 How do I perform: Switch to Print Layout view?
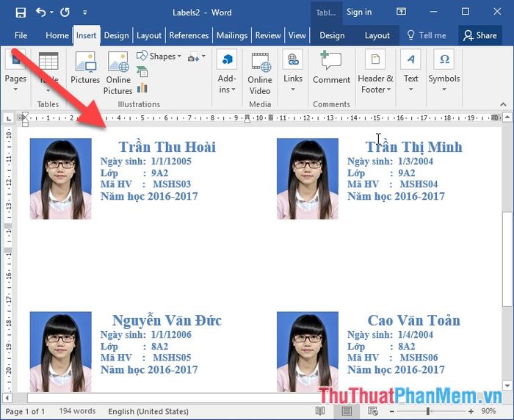pyautogui.click(x=347, y=412)
